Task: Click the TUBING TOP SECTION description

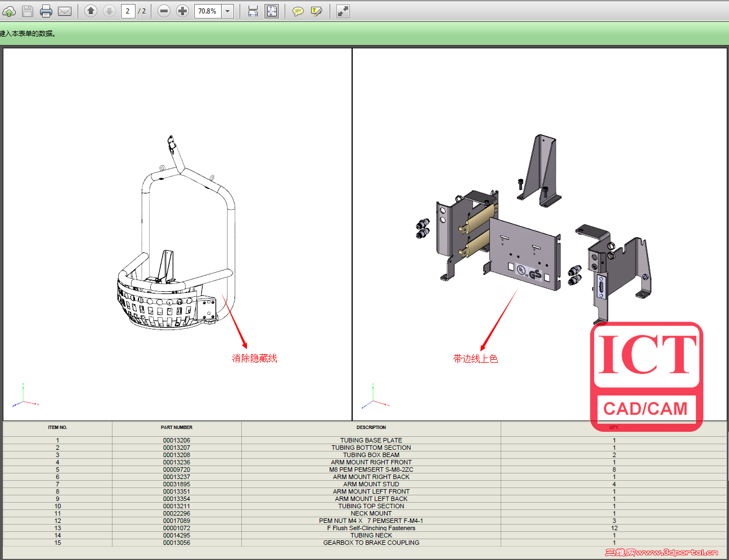Action: pyautogui.click(x=371, y=506)
